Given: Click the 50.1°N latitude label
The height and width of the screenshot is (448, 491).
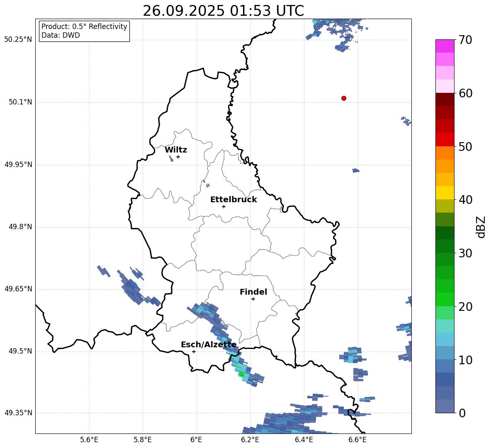Looking at the screenshot, I should [20, 102].
